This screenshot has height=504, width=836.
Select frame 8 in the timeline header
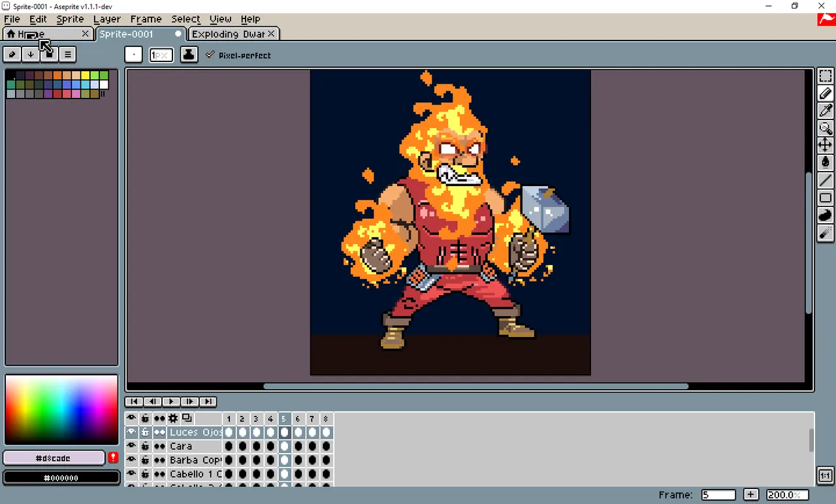coord(326,418)
